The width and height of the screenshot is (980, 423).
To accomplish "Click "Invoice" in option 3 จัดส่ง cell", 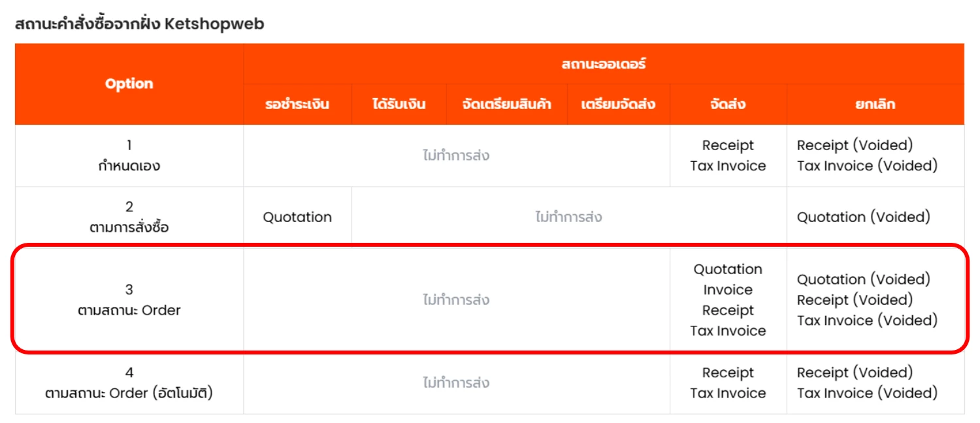I will tap(728, 290).
